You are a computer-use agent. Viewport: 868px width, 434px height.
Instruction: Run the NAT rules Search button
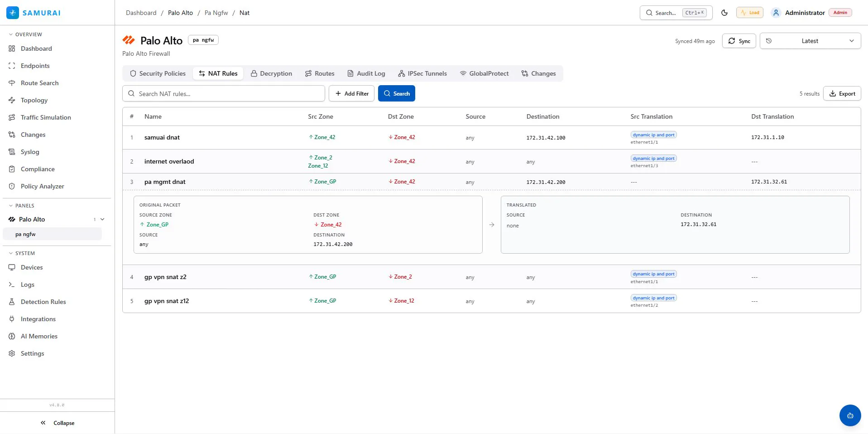397,93
